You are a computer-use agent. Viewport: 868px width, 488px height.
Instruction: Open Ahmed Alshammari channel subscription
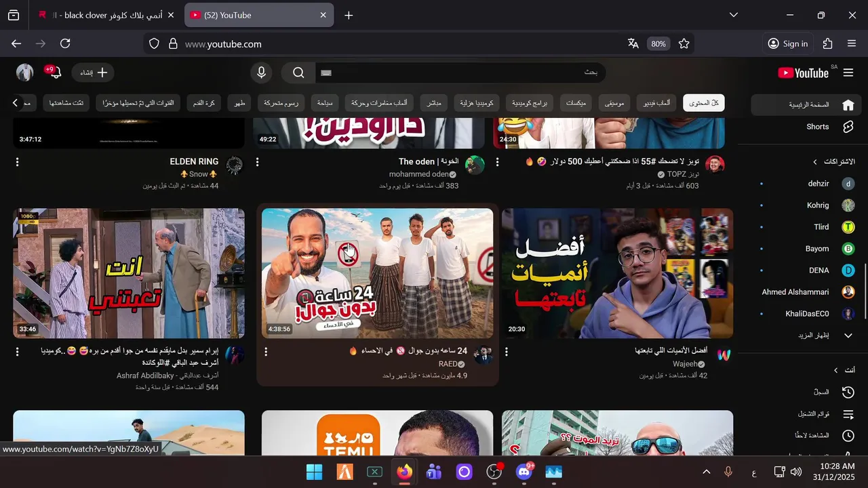pyautogui.click(x=806, y=292)
